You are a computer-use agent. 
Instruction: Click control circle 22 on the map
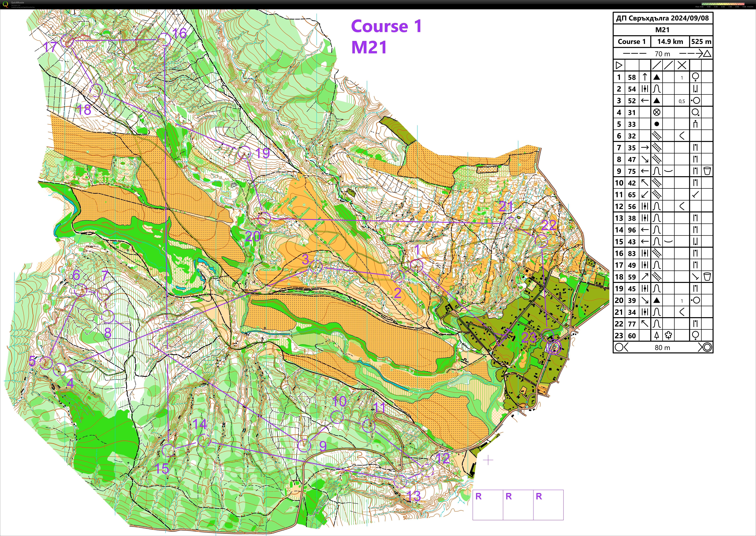point(541,241)
